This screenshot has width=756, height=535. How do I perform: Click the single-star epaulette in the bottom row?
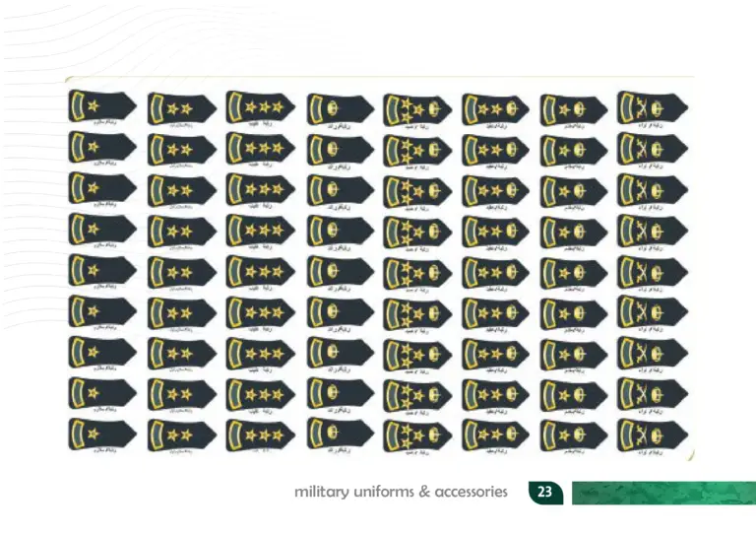pyautogui.click(x=102, y=433)
